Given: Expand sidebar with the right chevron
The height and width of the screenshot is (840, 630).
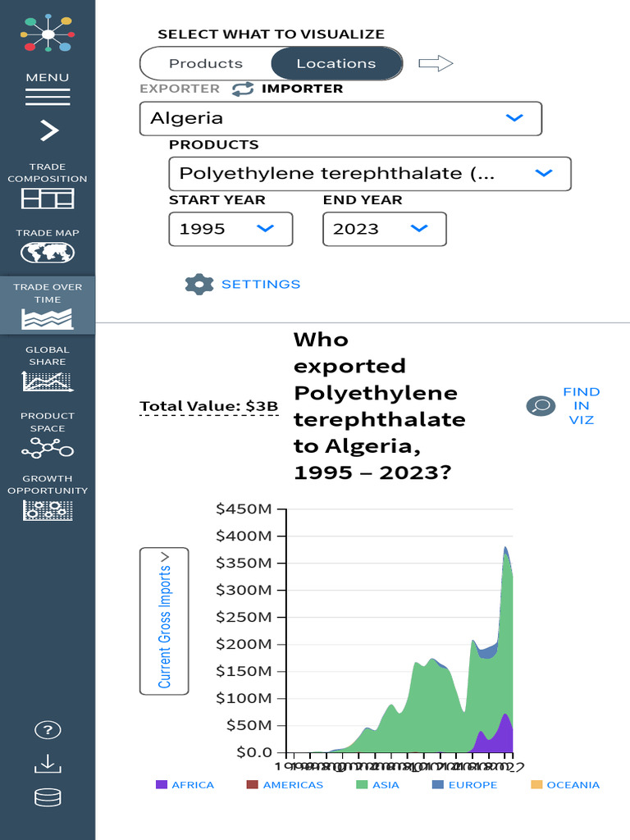Looking at the screenshot, I should point(48,130).
